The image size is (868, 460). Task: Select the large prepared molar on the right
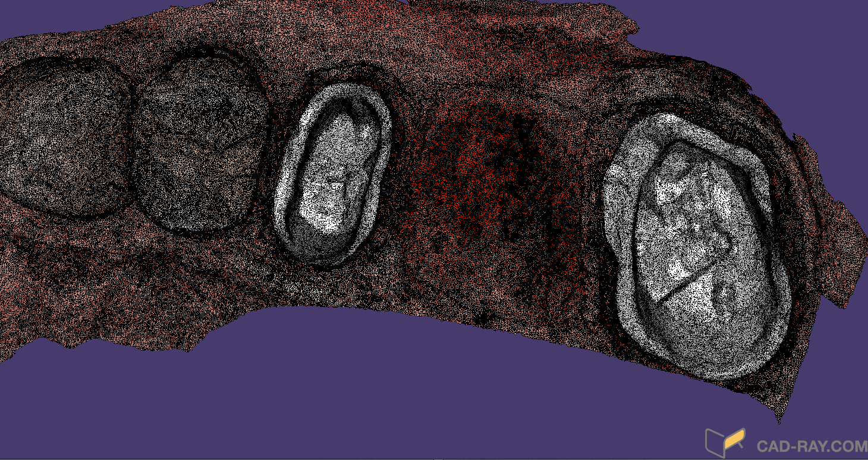point(696,244)
